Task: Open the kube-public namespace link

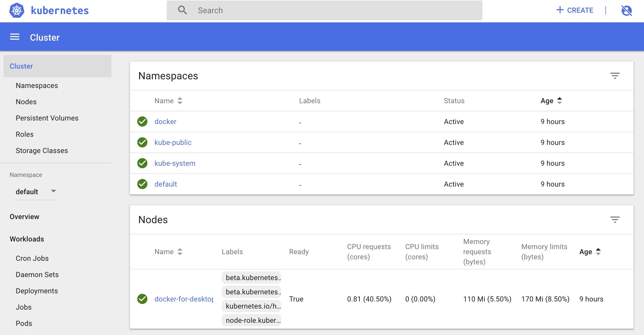Action: click(x=173, y=142)
